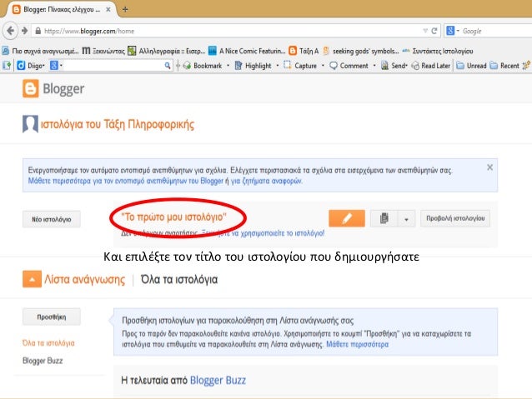
Task: Expand the dropdown arrow beside posts list icon
Action: [406, 219]
